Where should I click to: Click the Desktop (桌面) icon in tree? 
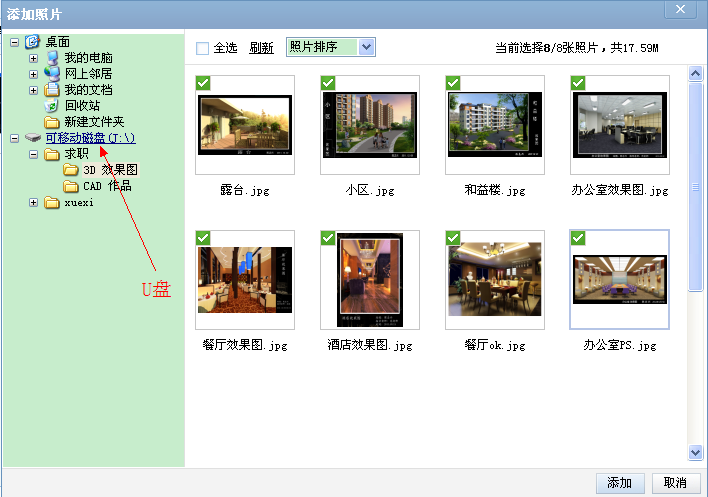33,41
